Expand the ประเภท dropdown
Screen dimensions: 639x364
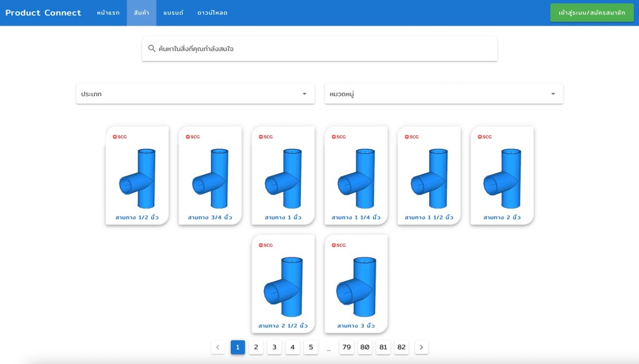pos(195,94)
